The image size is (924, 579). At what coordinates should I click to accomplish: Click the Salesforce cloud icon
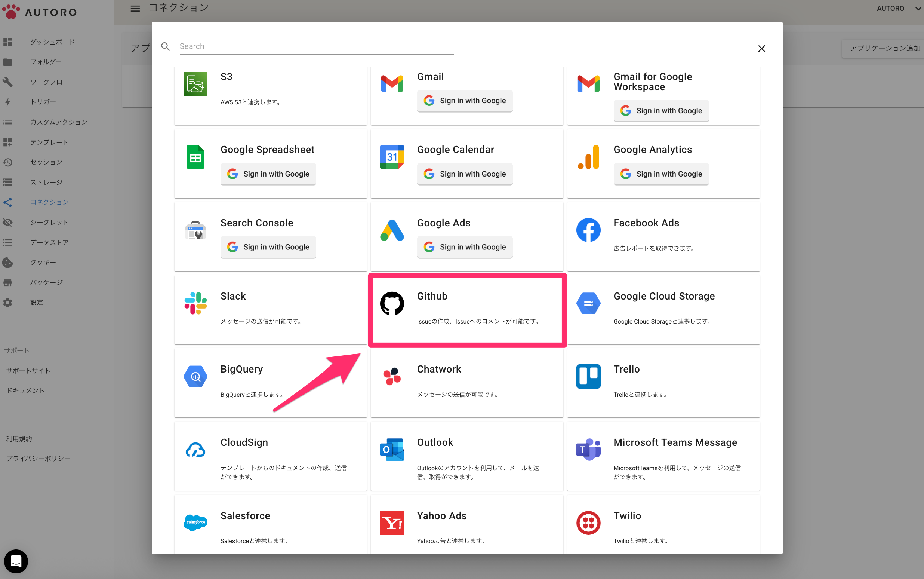click(x=195, y=523)
